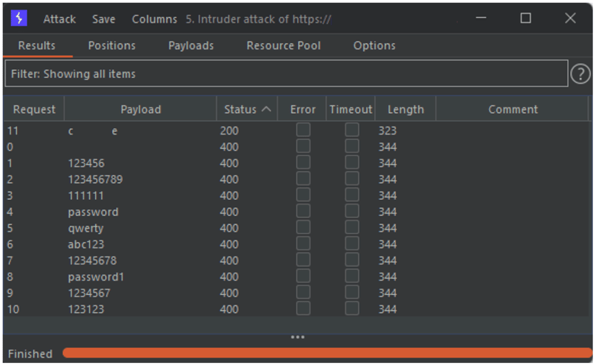
Task: Select payload abc123 in results table
Action: coord(86,244)
